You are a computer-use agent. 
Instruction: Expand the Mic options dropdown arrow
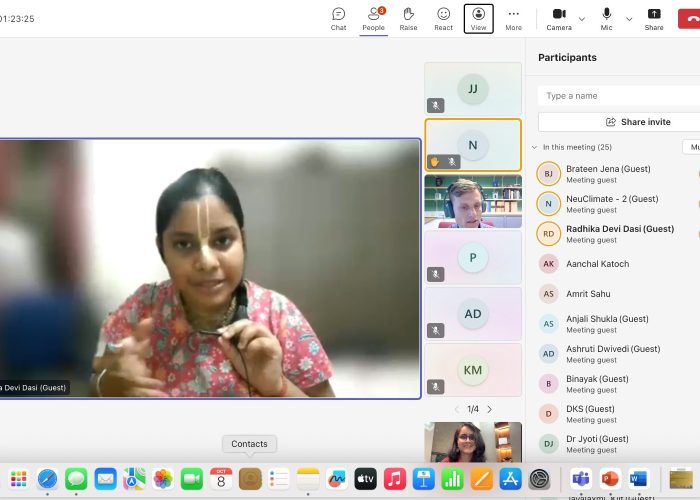pyautogui.click(x=629, y=19)
